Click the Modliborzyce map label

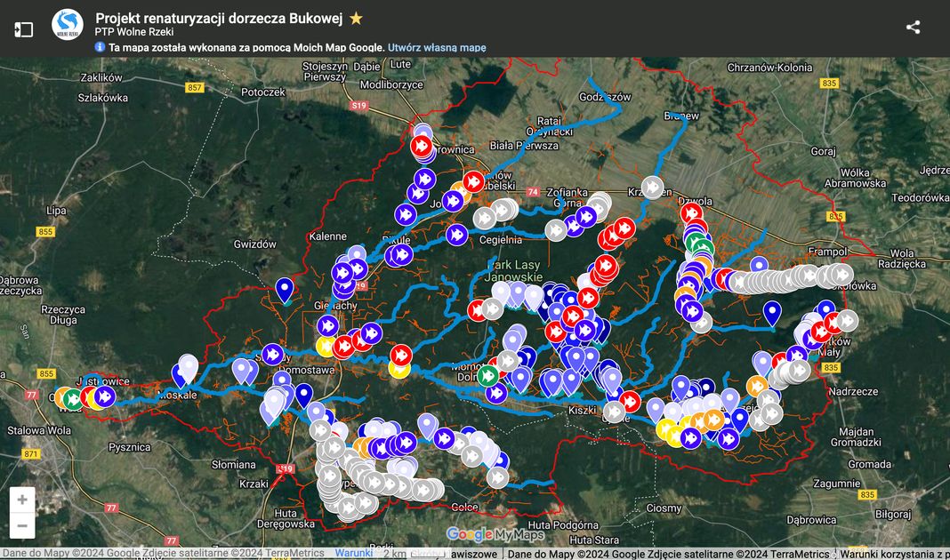pyautogui.click(x=391, y=84)
